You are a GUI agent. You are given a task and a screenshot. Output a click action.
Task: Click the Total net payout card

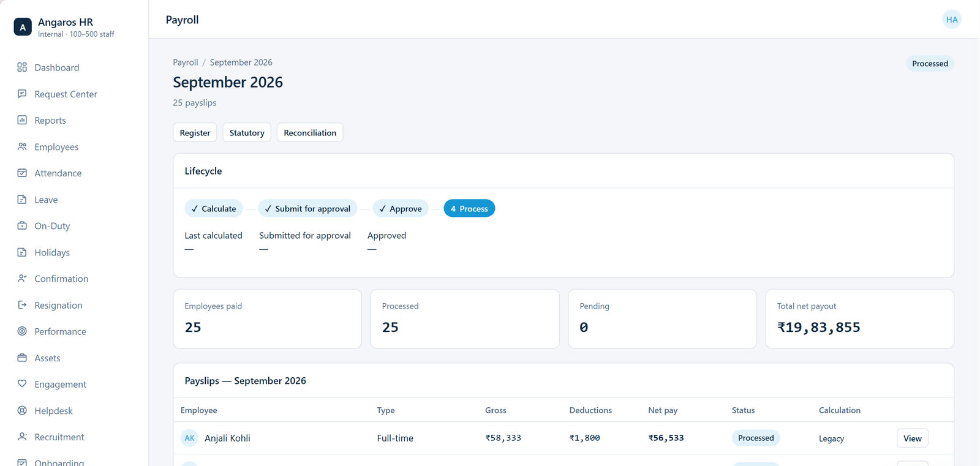coord(860,319)
